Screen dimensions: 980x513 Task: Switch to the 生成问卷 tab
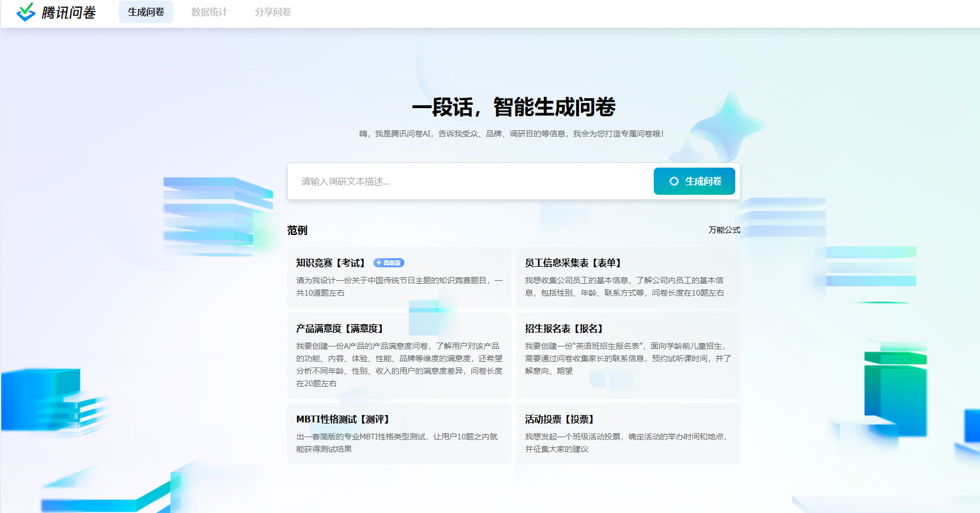point(146,12)
